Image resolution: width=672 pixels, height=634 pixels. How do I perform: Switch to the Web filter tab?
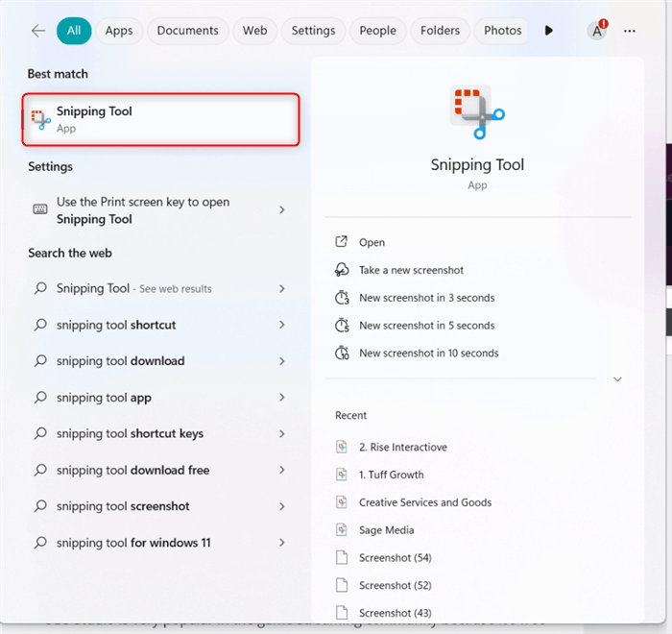tap(255, 31)
